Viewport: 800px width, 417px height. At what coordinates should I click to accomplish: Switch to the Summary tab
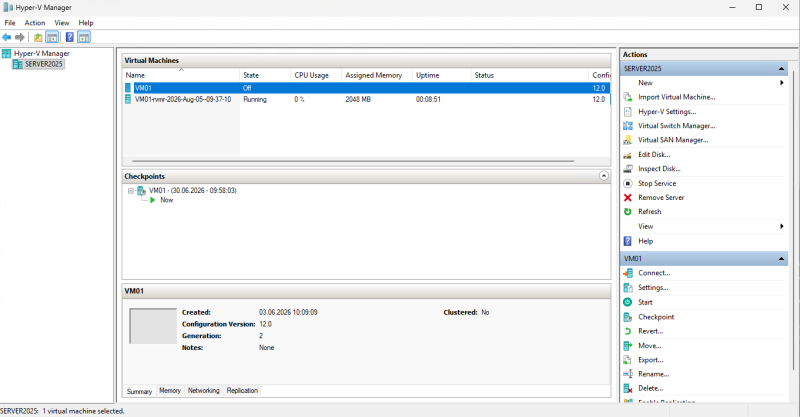[139, 391]
